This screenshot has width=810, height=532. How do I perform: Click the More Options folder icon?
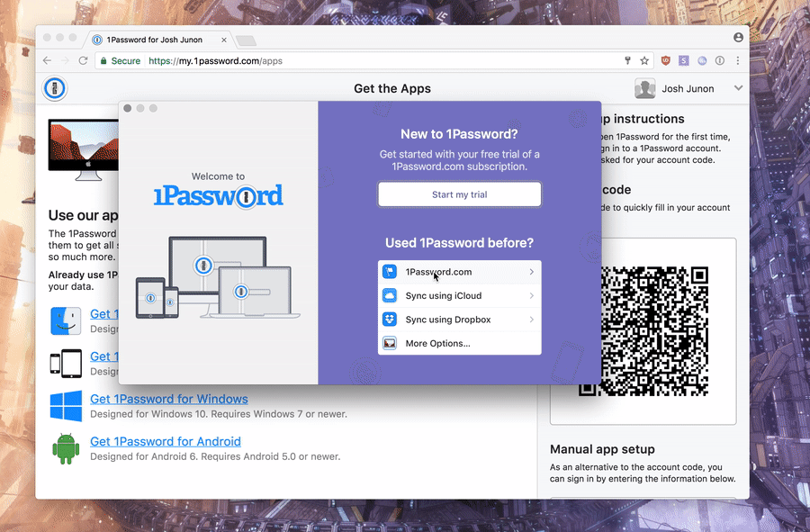point(390,343)
